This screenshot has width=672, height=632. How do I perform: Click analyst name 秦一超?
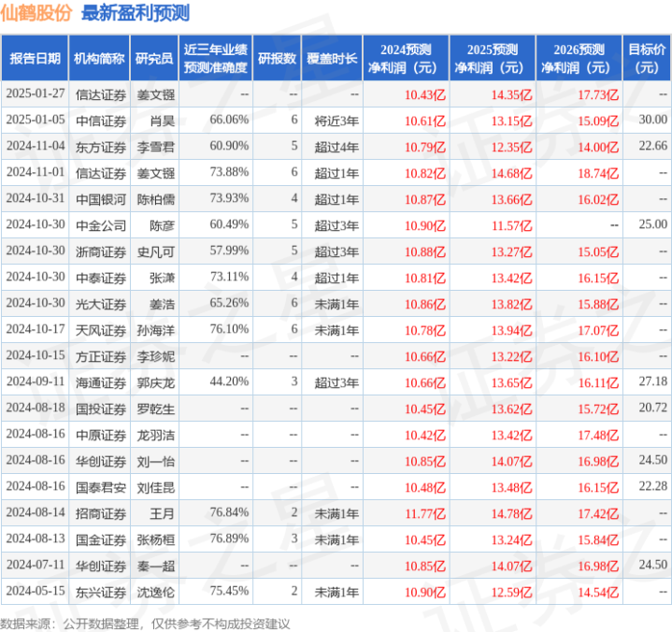coord(155,566)
